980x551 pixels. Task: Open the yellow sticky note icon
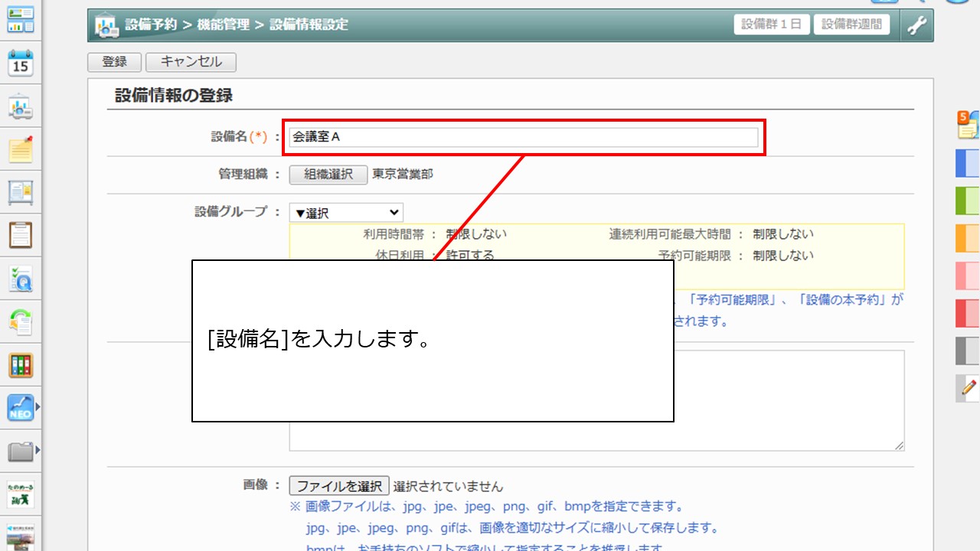[x=21, y=149]
